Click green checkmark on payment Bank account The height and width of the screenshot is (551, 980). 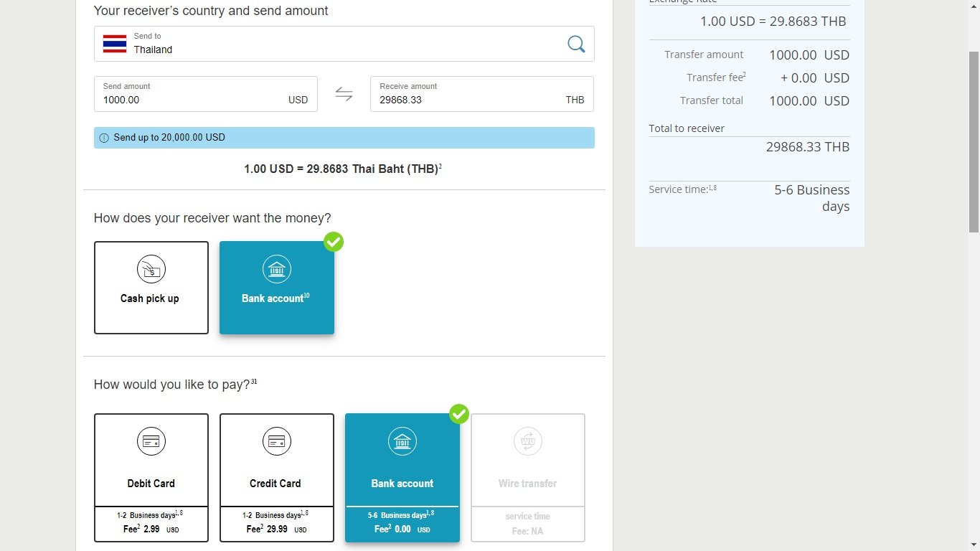459,414
